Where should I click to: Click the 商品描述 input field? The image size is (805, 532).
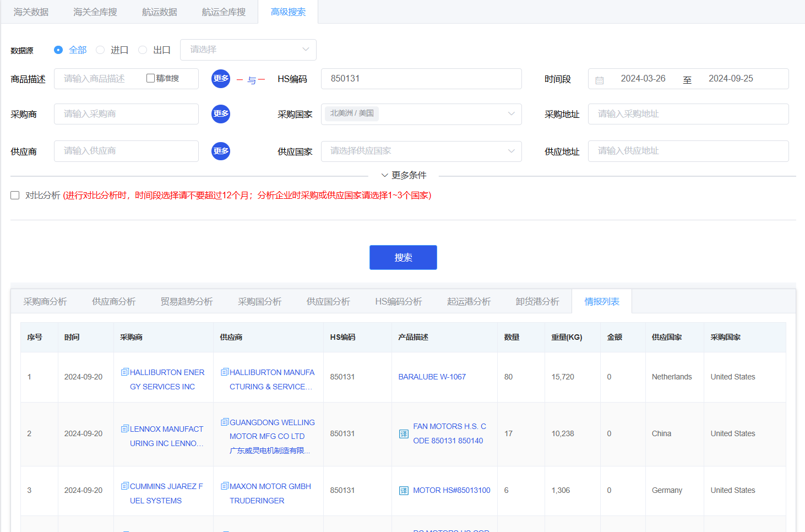click(126, 79)
